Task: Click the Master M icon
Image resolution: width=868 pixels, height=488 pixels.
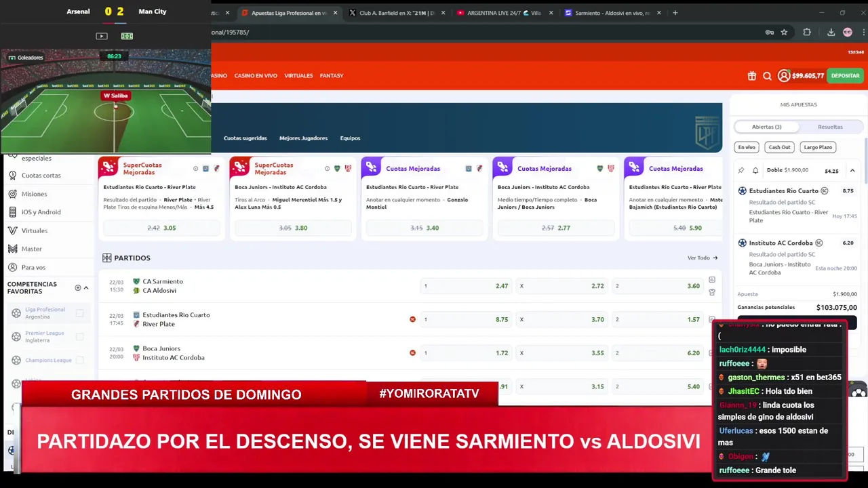Action: pyautogui.click(x=13, y=249)
